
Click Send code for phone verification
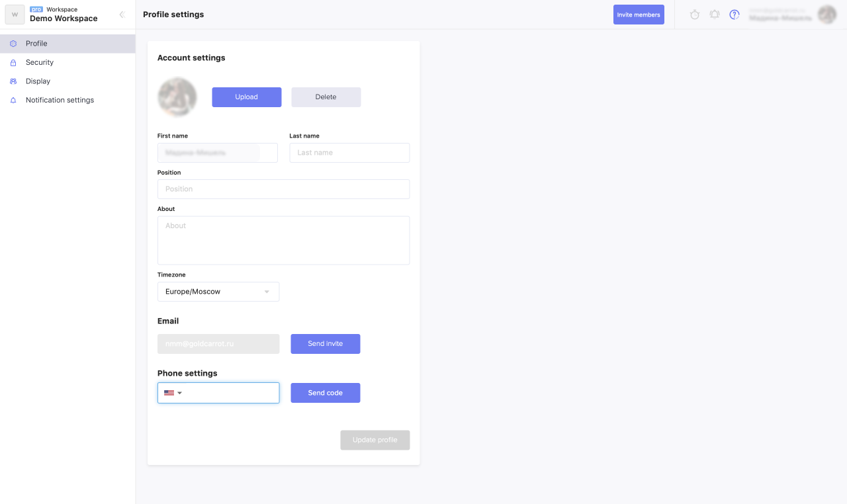click(x=326, y=393)
